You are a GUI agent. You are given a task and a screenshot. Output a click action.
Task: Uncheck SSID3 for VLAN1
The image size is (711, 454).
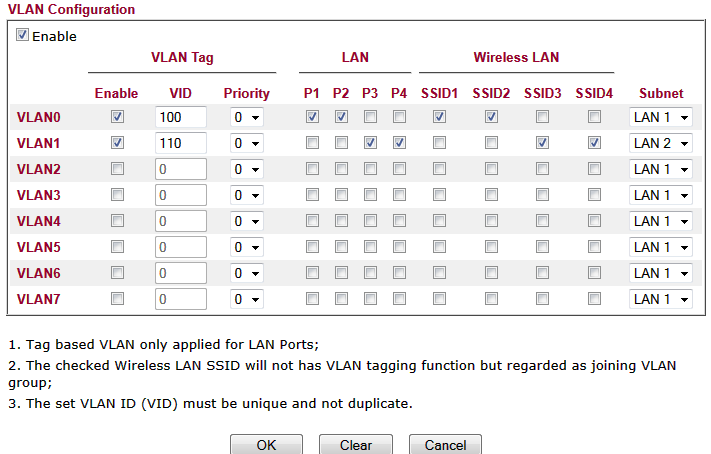click(x=542, y=143)
